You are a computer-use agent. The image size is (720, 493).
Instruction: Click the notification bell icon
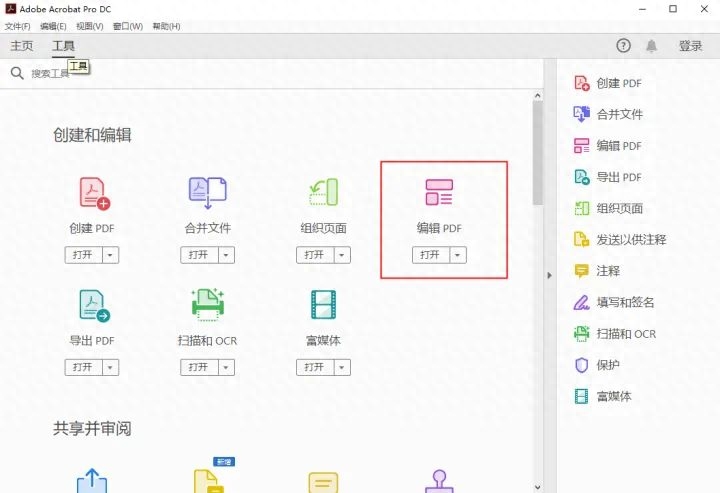tap(651, 46)
